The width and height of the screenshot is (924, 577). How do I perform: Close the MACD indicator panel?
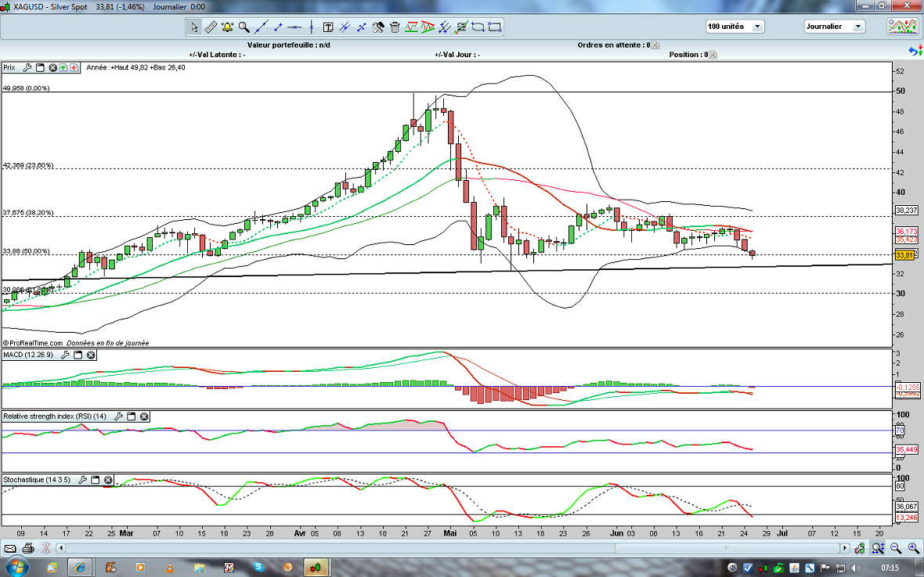pyautogui.click(x=91, y=355)
